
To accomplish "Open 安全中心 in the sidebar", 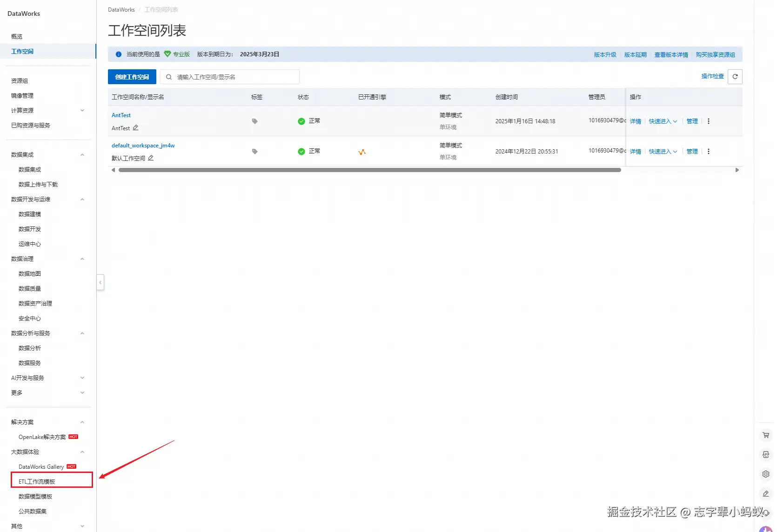I will [x=30, y=318].
